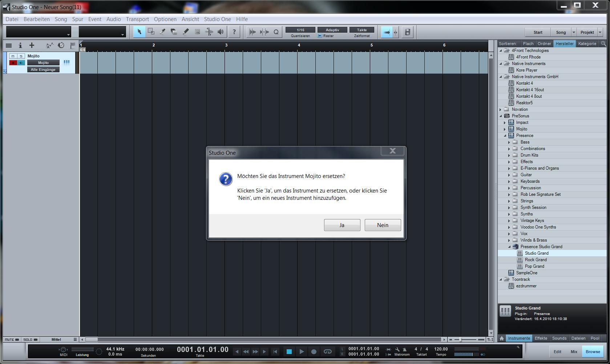The image size is (610, 364).
Task: Select the Mute tool icon
Action: coord(197,32)
